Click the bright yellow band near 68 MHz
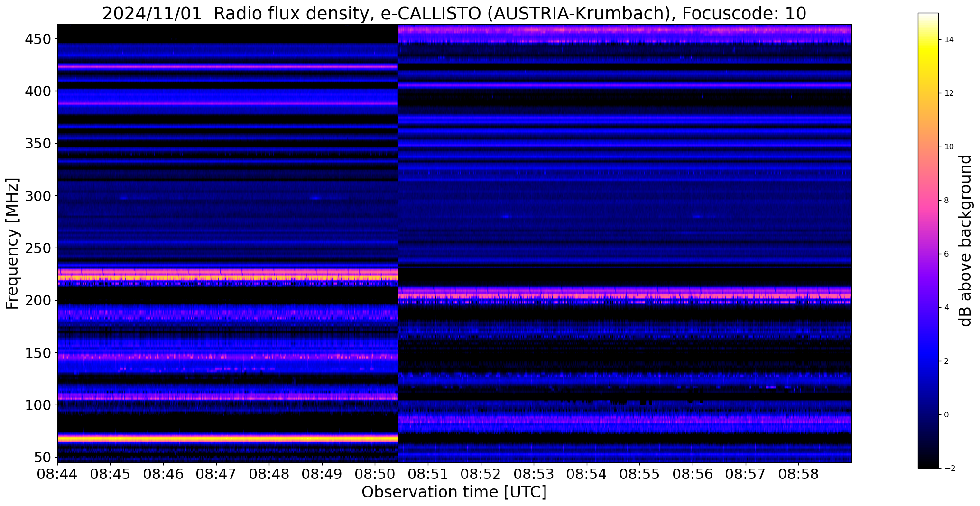This screenshot has height=506, width=980. 227,439
